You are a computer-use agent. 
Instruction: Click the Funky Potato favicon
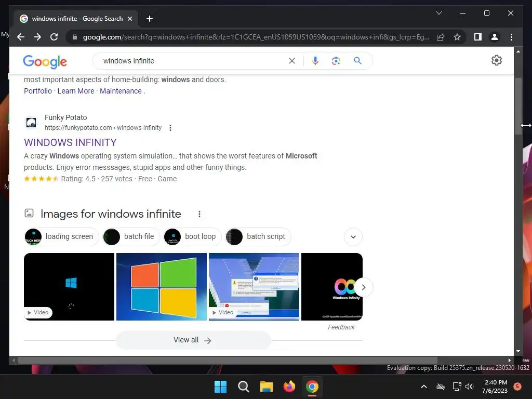(31, 123)
